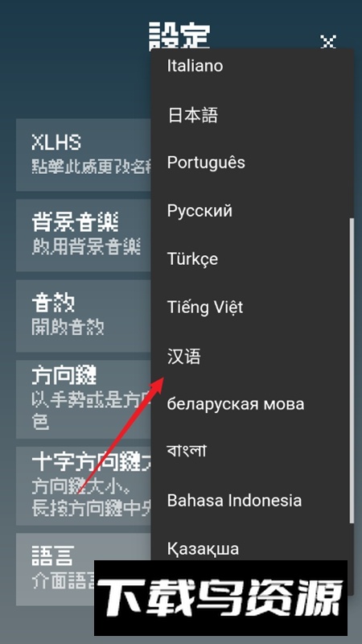Toggle the 背景音樂 background music setting
The image size is (362, 644).
tap(84, 235)
